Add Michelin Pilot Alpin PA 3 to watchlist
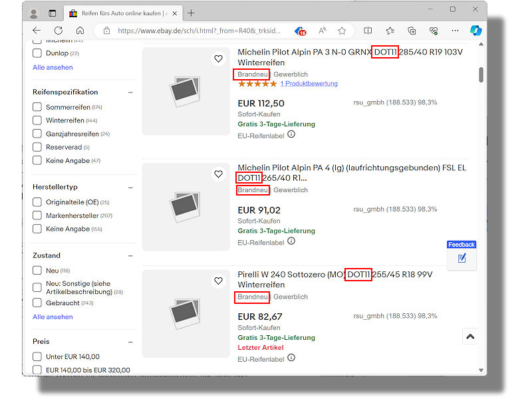532x399 pixels. (x=219, y=59)
